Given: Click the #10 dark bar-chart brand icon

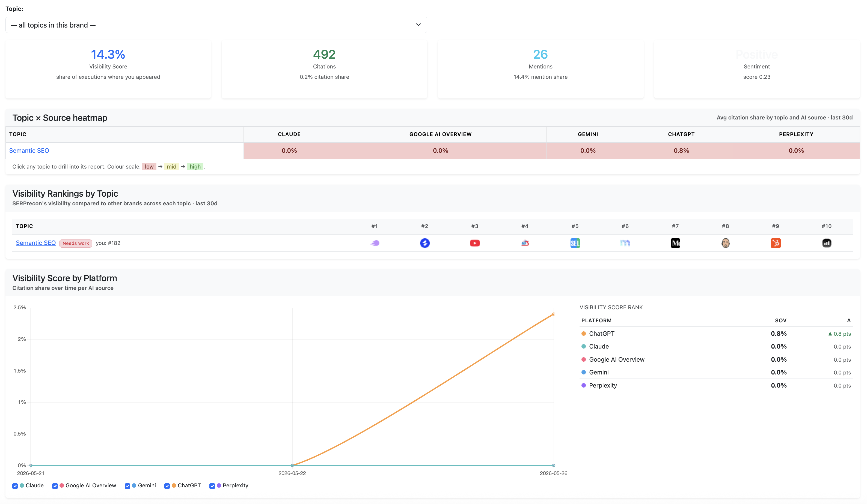Looking at the screenshot, I should 826,243.
